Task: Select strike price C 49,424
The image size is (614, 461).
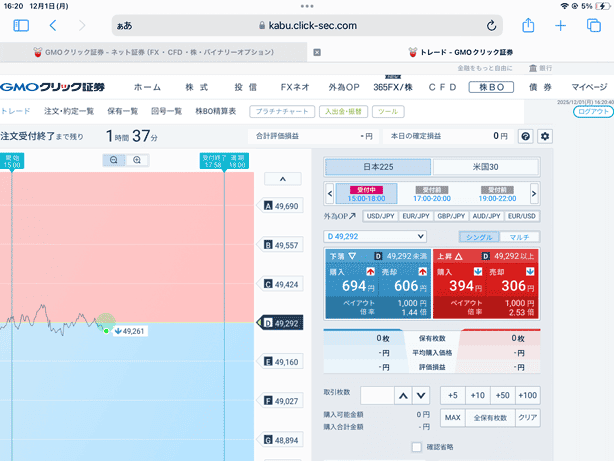Action: coord(281,284)
